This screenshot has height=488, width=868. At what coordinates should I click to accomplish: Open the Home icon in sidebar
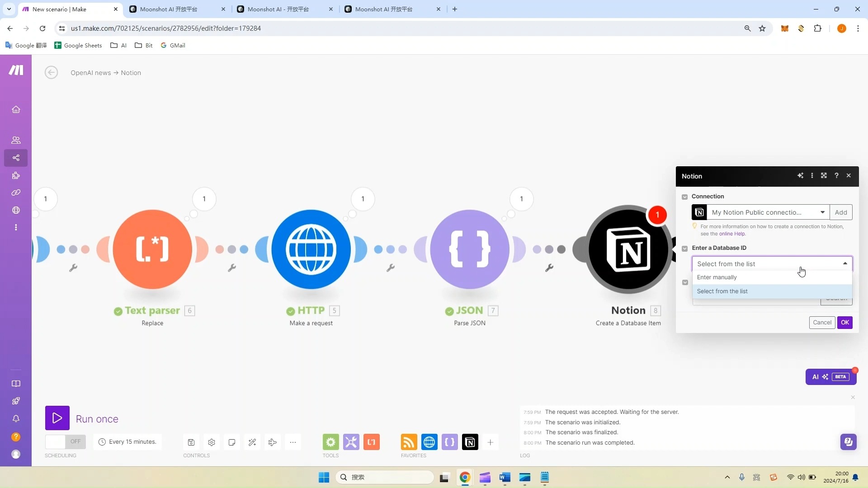tap(16, 110)
